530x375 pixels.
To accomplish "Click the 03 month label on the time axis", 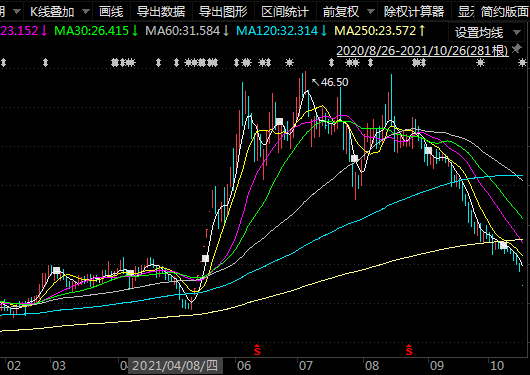I will [x=58, y=366].
